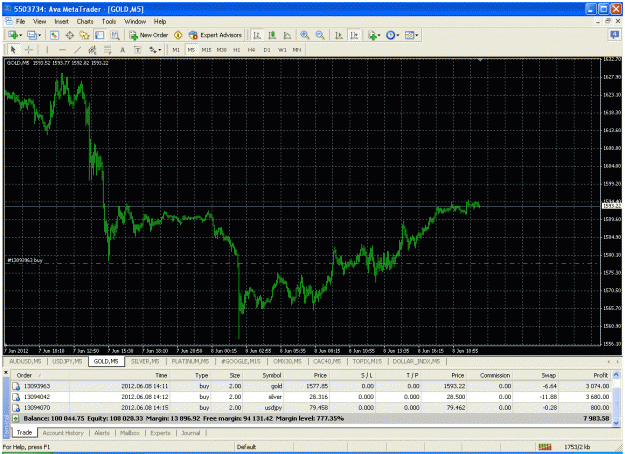The width and height of the screenshot is (625, 454).
Task: Toggle the Data Window crosshair-circle icon
Action: [69, 35]
